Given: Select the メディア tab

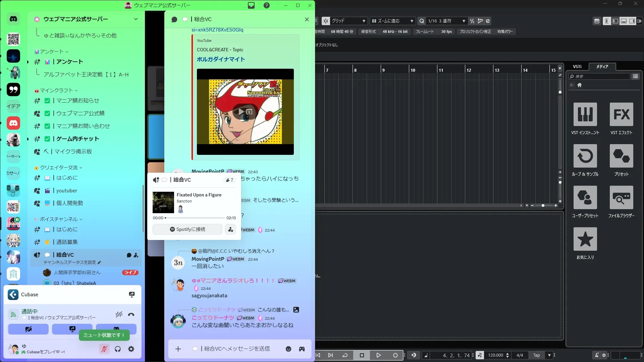Looking at the screenshot, I should point(602,67).
